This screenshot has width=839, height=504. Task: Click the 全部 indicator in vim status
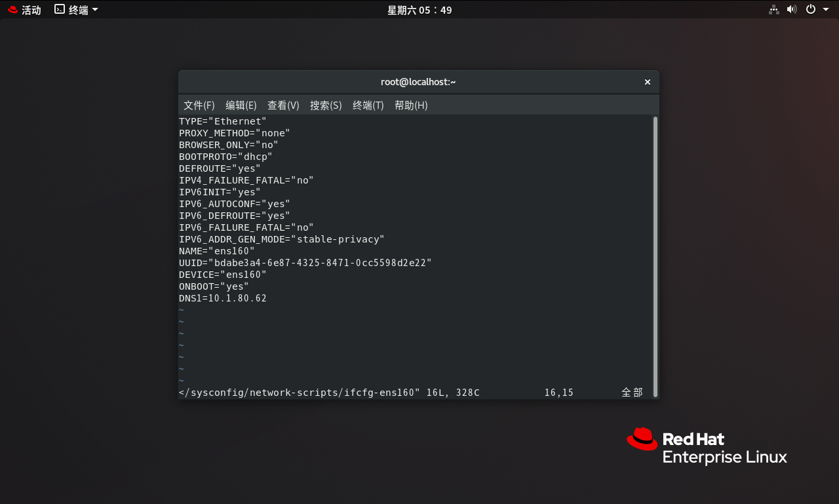632,393
